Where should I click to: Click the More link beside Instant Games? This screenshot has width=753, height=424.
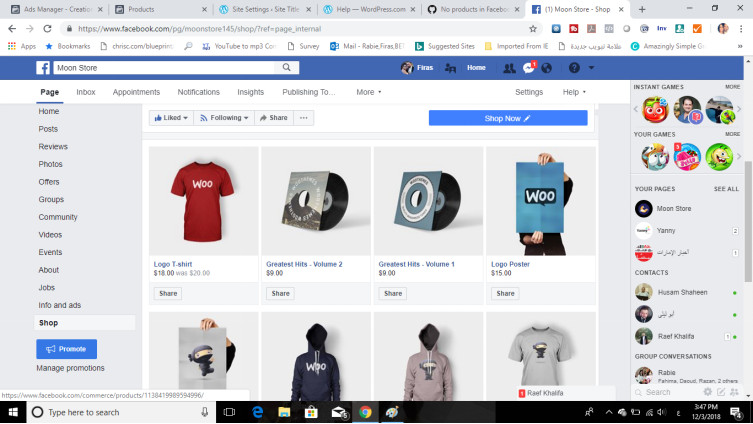[x=732, y=87]
